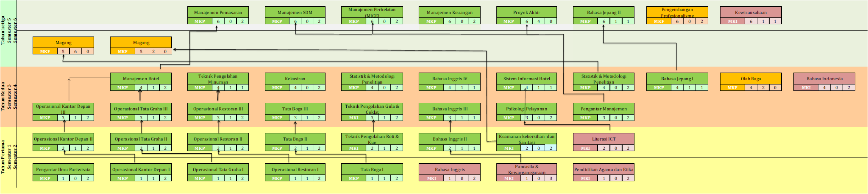
Task: Select the Proyek Akhir course box
Action: [526, 12]
